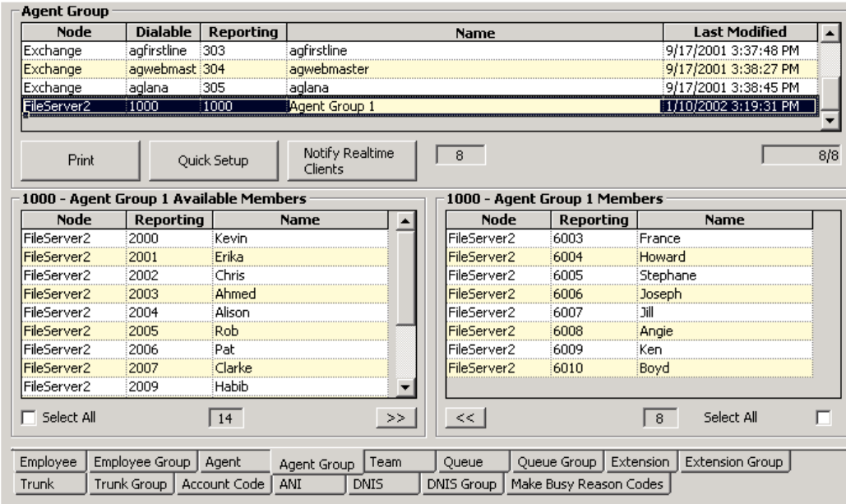846x504 pixels.
Task: Select available member Alison
Action: coord(205,312)
